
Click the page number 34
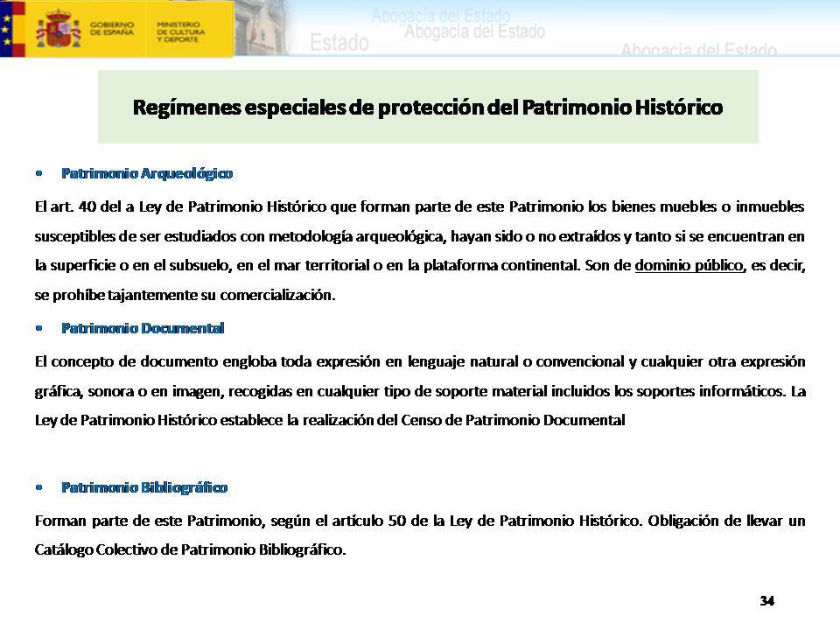pos(767,601)
